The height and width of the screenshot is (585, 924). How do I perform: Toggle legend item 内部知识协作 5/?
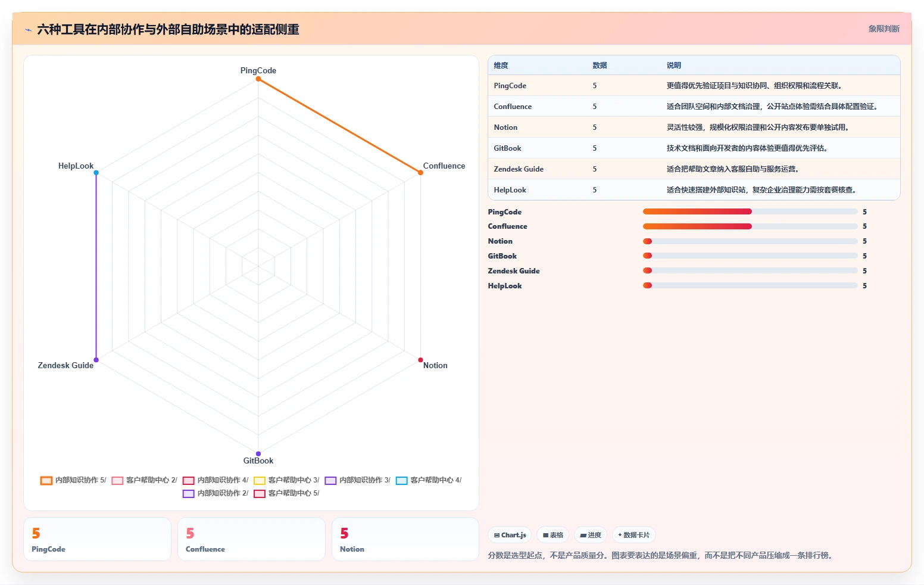(x=73, y=480)
